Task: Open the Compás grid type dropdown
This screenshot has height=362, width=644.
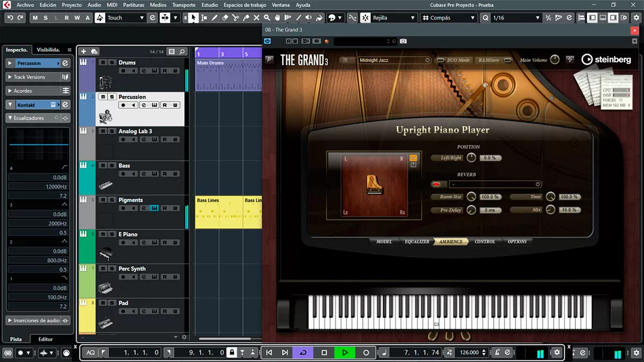Action: coord(449,18)
